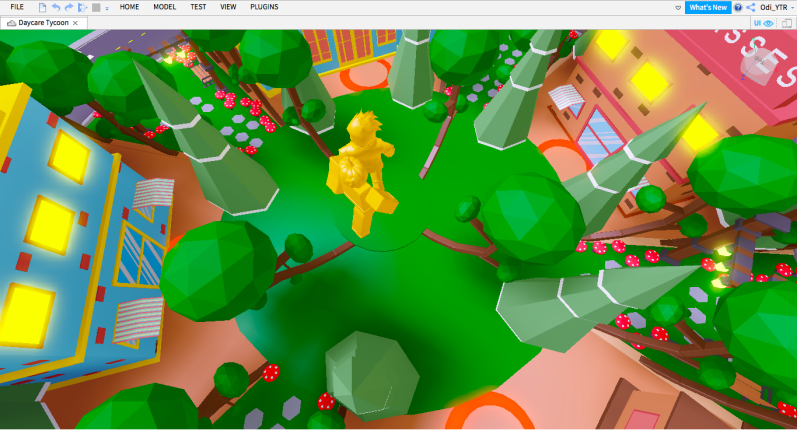Screen dimensions: 797x448
Task: Click the New file icon
Action: click(x=42, y=8)
